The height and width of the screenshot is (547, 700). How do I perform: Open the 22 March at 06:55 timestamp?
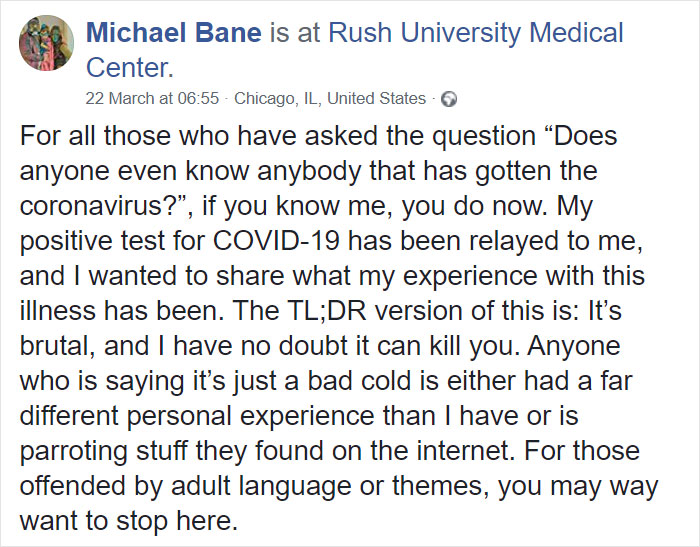pyautogui.click(x=152, y=98)
